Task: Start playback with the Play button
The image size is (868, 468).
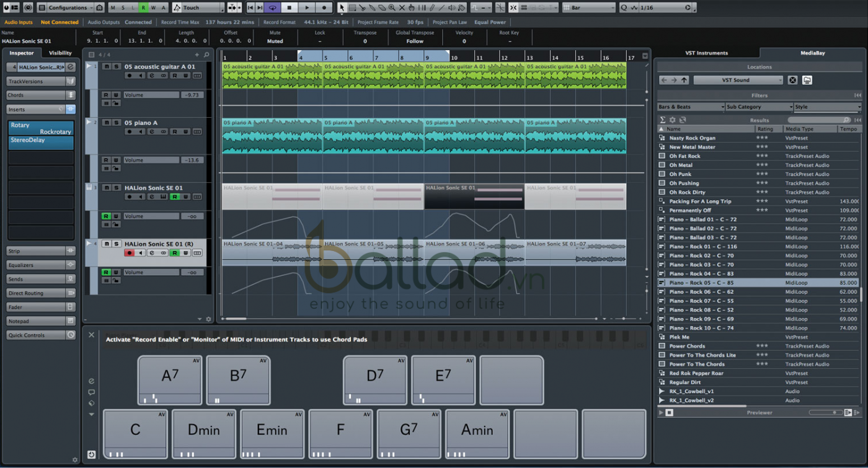Action: click(x=306, y=7)
